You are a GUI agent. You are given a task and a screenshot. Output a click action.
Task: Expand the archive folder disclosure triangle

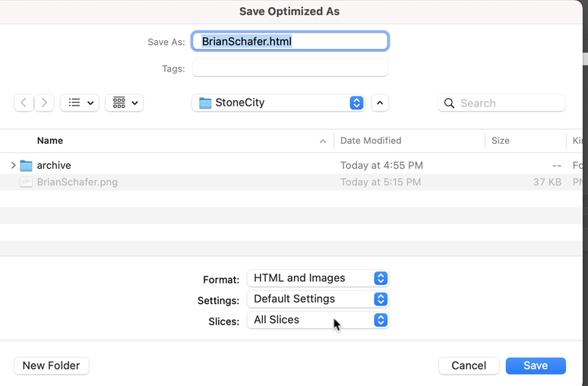click(x=13, y=165)
